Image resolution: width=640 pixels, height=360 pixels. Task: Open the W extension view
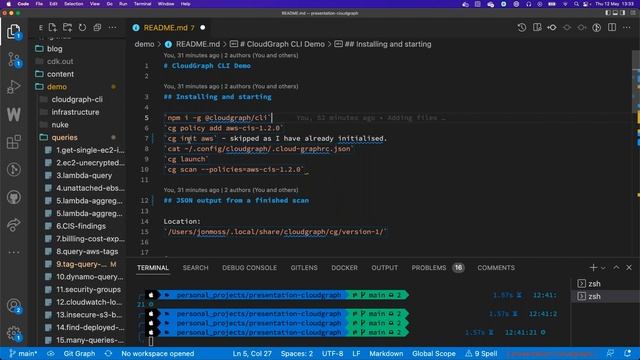click(13, 114)
